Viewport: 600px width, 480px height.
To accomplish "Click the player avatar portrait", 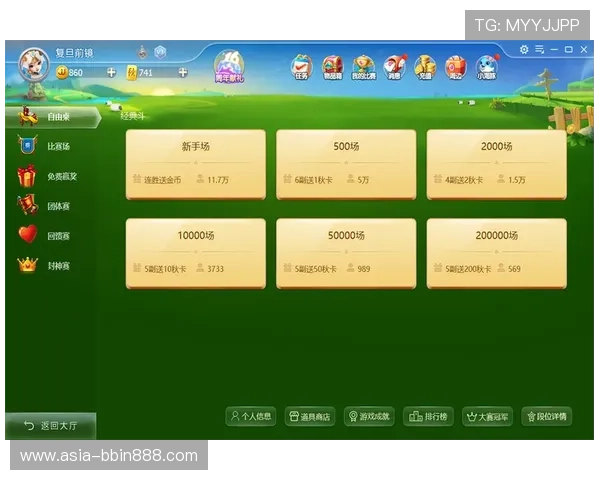I will point(34,63).
